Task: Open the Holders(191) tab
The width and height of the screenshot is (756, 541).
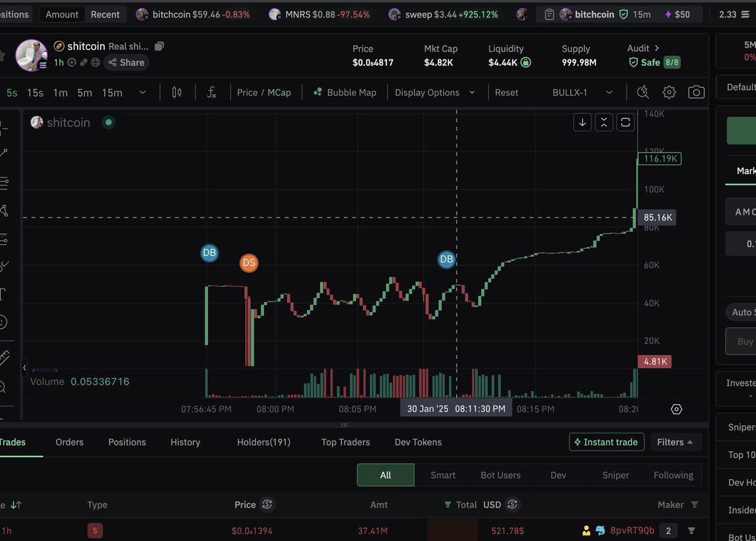Action: coord(263,442)
